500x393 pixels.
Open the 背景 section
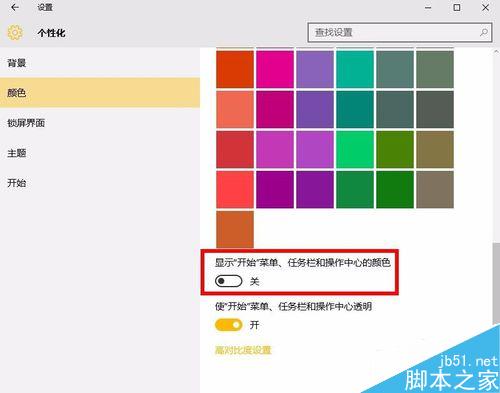point(100,63)
